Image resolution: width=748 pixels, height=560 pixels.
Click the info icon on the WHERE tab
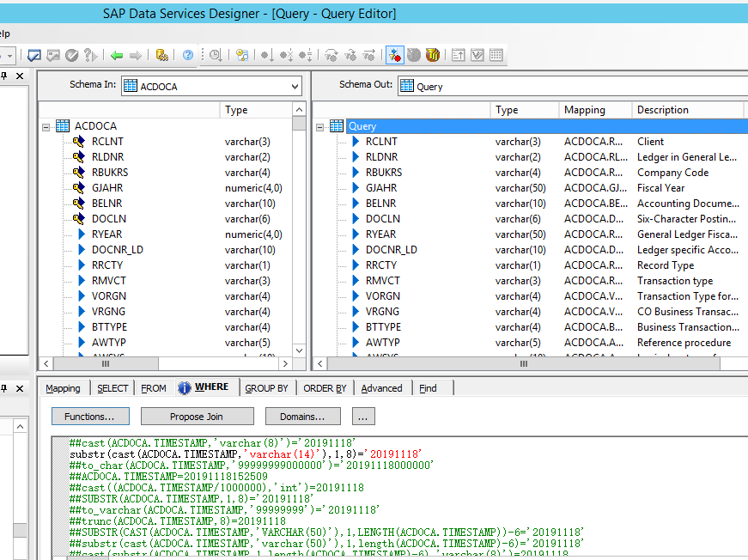click(183, 387)
